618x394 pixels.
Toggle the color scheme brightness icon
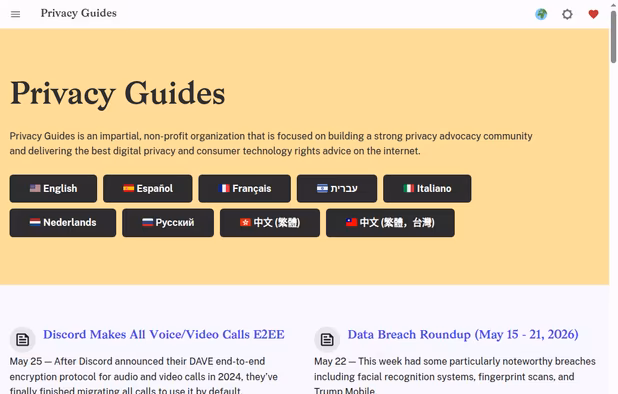(x=567, y=14)
